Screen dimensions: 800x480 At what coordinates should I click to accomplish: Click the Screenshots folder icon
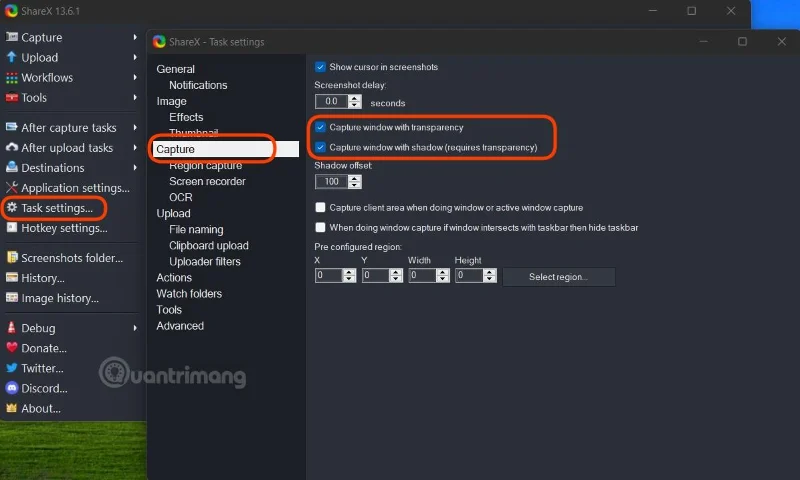(x=11, y=258)
